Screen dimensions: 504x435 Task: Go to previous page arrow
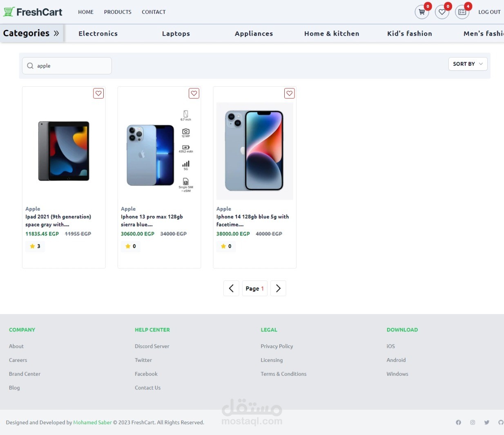click(231, 288)
